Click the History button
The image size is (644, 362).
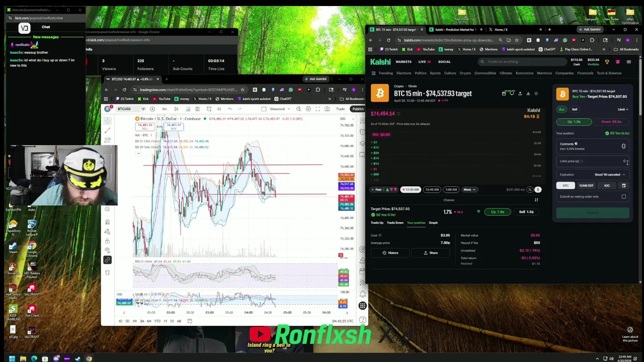[390, 253]
